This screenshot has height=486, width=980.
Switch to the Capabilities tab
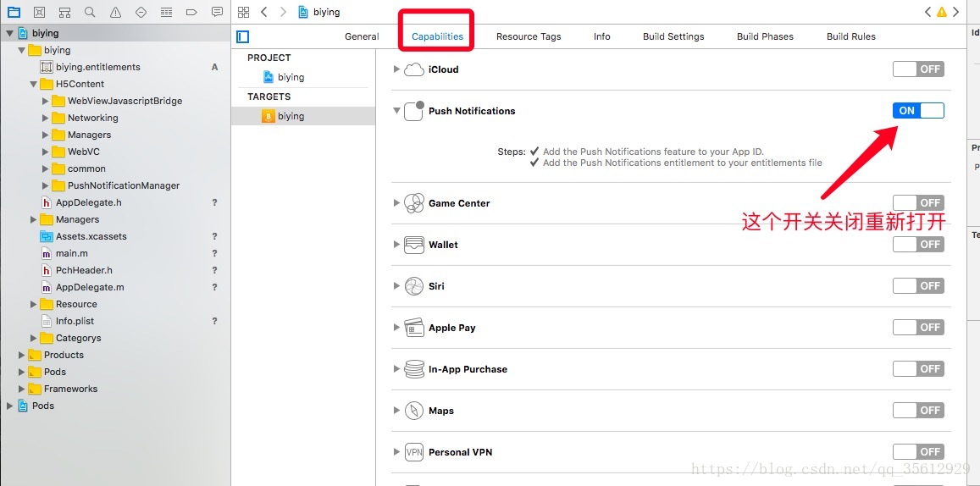(x=438, y=36)
